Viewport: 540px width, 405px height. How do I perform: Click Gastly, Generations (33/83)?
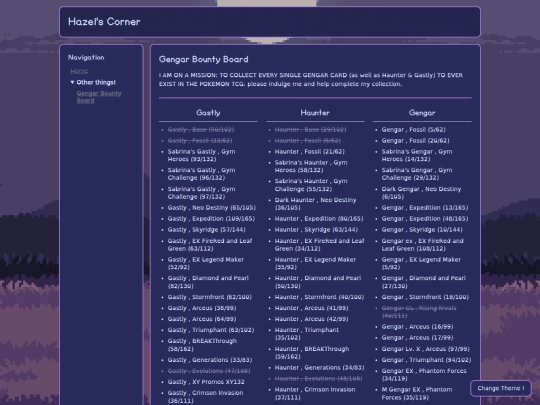pos(210,360)
